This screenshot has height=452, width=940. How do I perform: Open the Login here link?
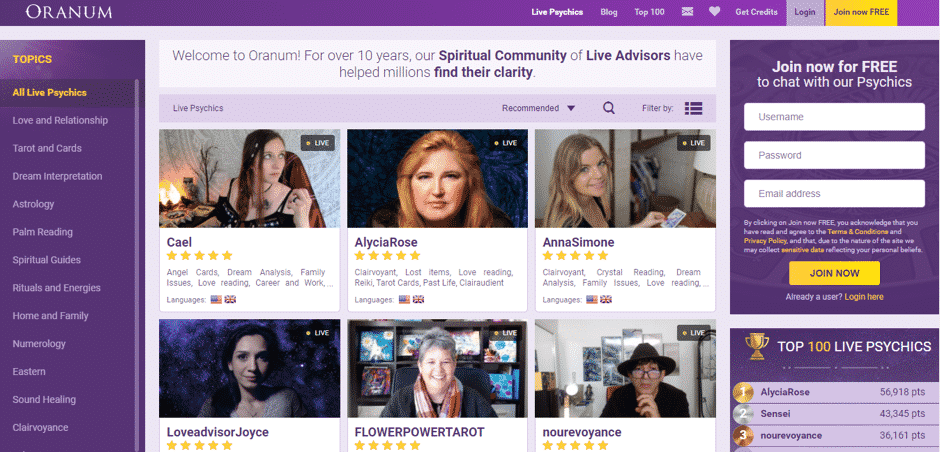point(864,297)
